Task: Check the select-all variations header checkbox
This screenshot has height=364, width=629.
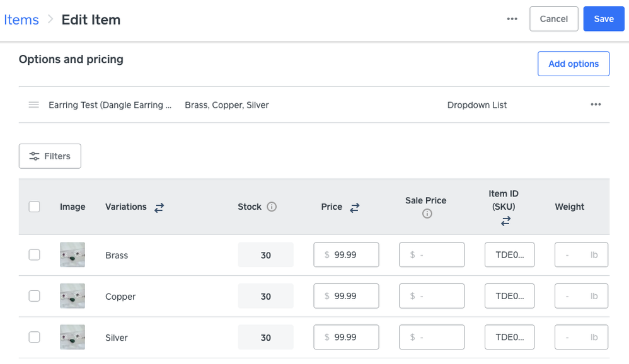Action: click(x=35, y=207)
